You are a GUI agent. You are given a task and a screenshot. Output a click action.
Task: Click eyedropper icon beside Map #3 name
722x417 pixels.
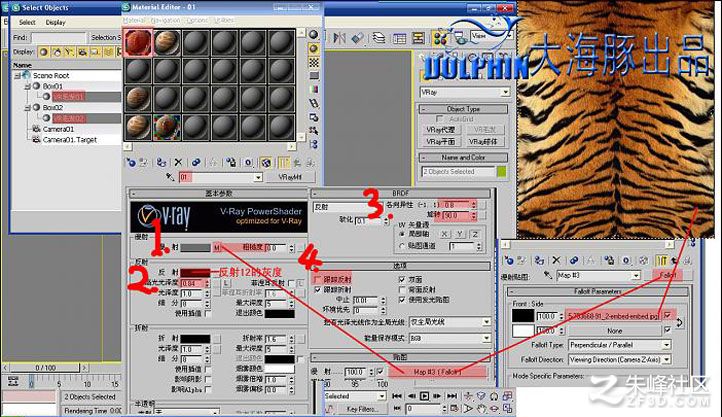tap(547, 275)
